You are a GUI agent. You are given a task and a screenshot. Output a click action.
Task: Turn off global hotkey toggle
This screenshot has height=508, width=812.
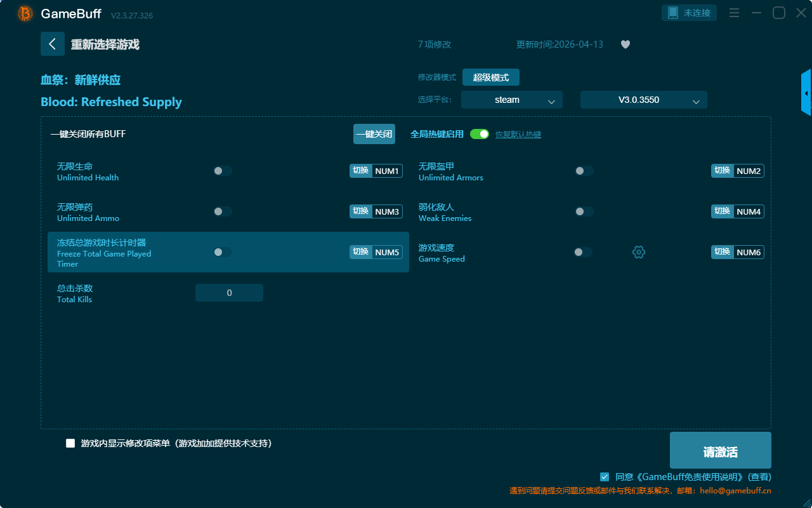pyautogui.click(x=480, y=134)
